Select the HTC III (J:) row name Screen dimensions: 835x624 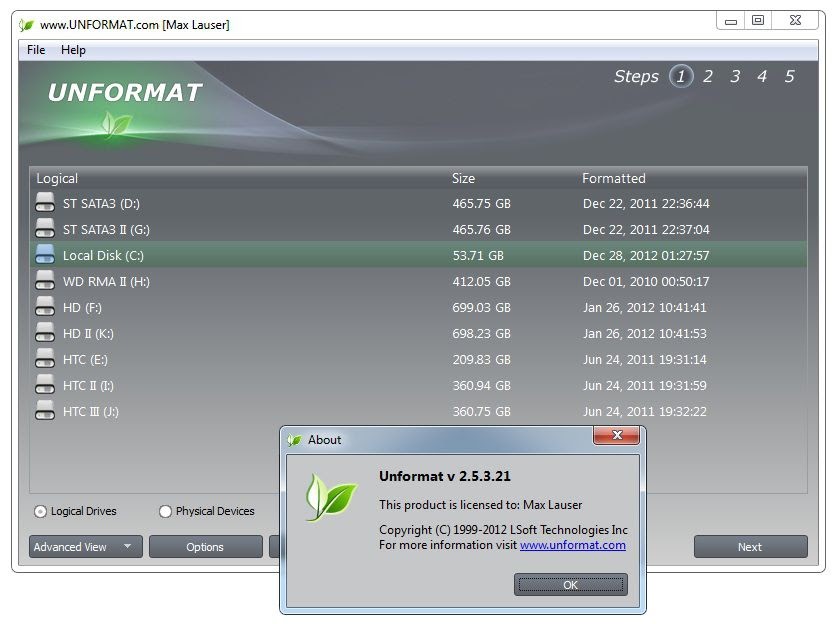[x=91, y=412]
